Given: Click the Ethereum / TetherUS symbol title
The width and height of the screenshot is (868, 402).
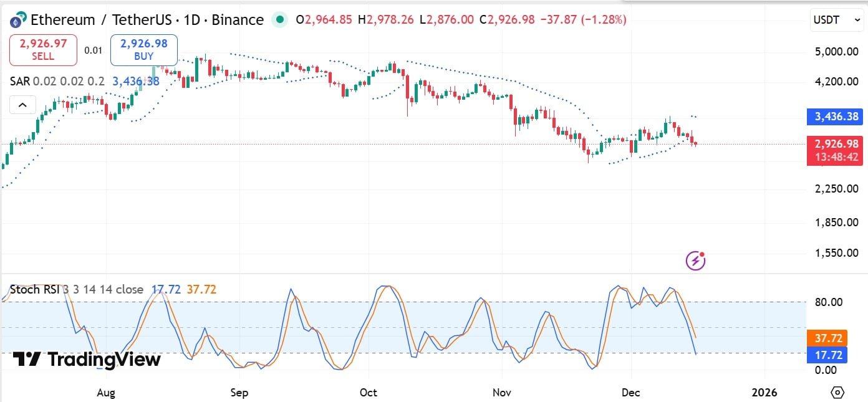Looking at the screenshot, I should coord(102,20).
